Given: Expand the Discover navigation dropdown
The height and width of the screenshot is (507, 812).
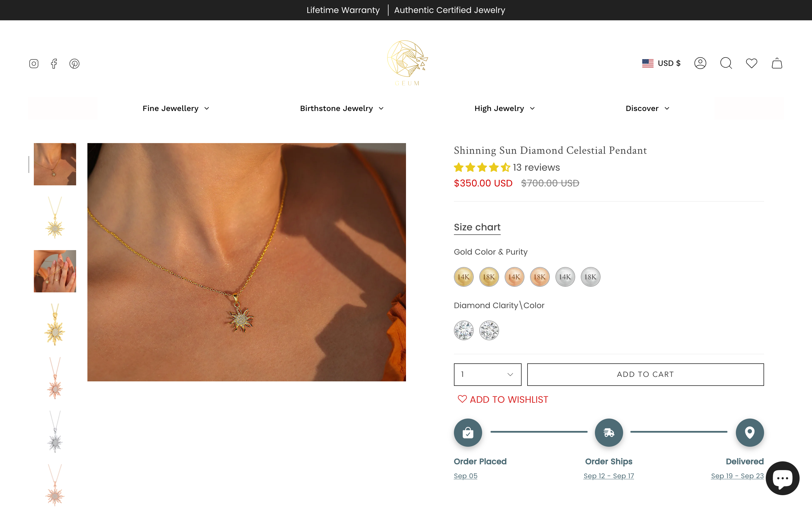Looking at the screenshot, I should point(647,108).
